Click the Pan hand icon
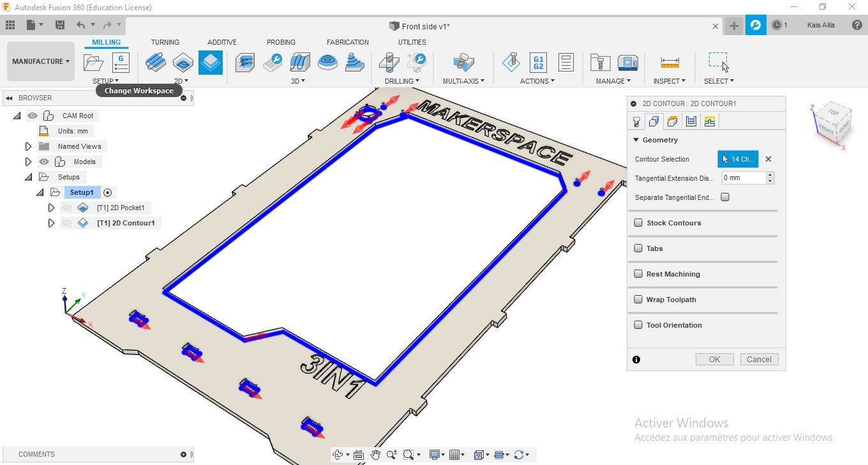Image resolution: width=868 pixels, height=465 pixels. pos(376,455)
